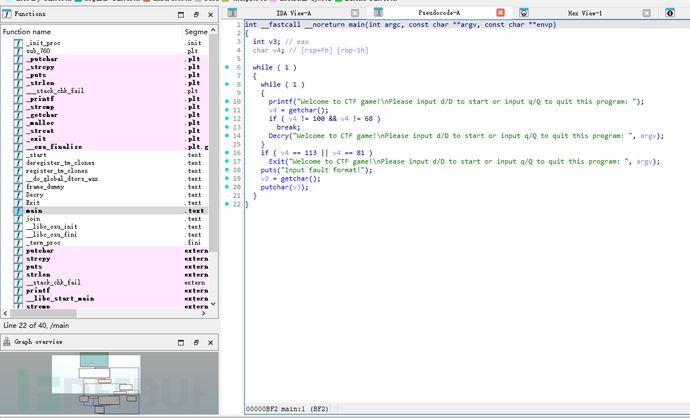Click the function icon beside Decry
This screenshot has height=418, width=690.
point(18,195)
